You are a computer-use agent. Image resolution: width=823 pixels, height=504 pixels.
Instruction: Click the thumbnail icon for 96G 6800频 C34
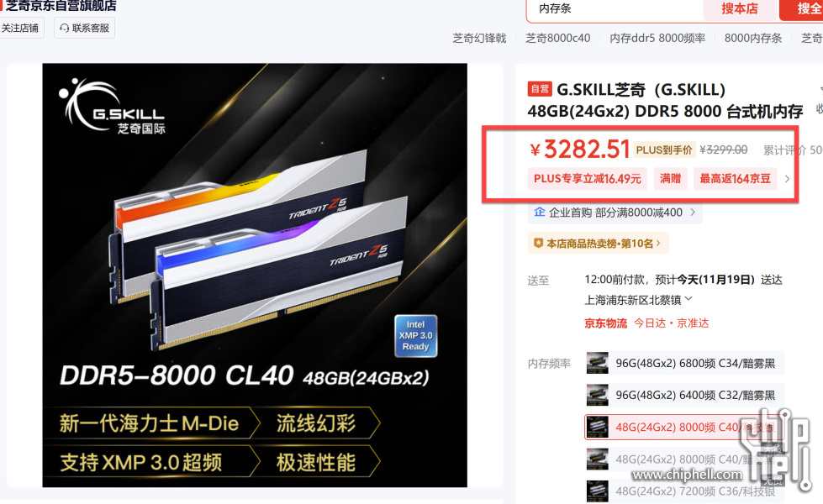[598, 363]
